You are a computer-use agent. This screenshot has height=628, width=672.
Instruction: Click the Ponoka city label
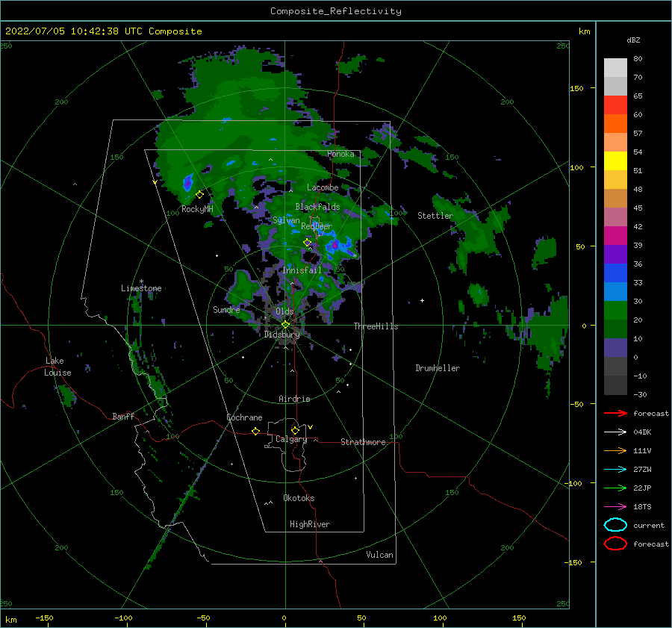(x=340, y=154)
